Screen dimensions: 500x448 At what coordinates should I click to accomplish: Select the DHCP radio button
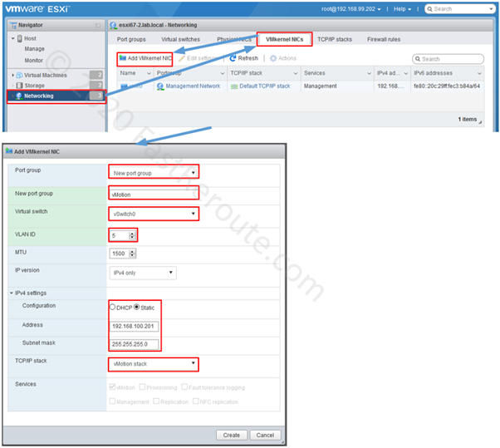click(x=112, y=307)
